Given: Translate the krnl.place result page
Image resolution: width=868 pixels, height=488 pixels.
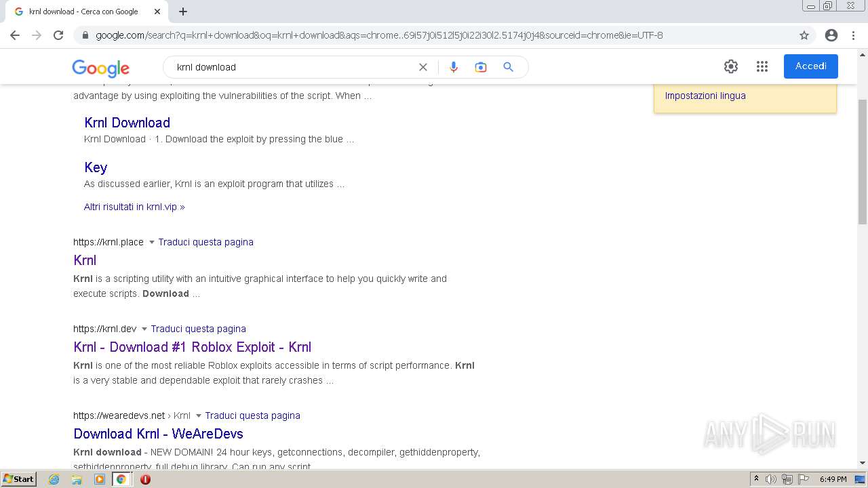Looking at the screenshot, I should coord(206,242).
